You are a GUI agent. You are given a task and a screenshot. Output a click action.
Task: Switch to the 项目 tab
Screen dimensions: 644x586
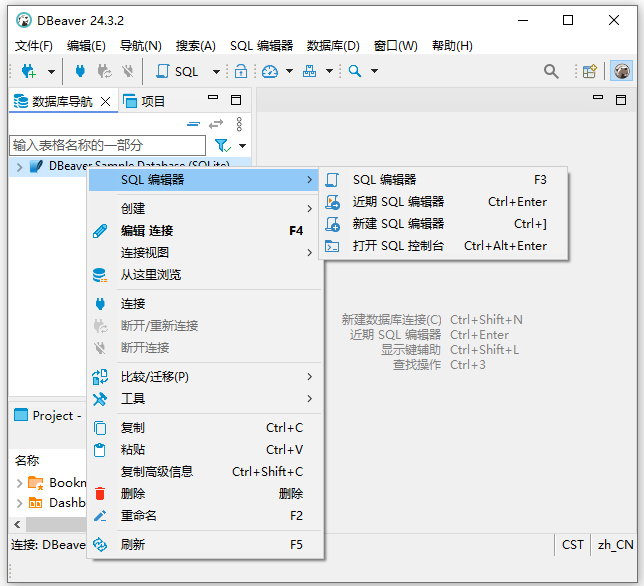click(144, 101)
